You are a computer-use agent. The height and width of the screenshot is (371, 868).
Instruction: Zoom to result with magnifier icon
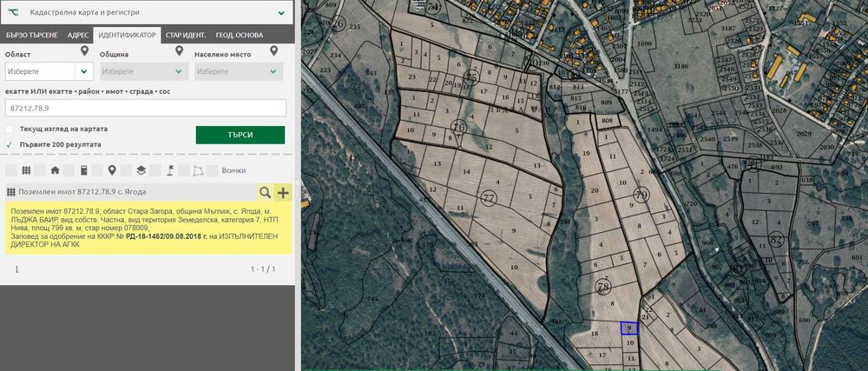[265, 192]
